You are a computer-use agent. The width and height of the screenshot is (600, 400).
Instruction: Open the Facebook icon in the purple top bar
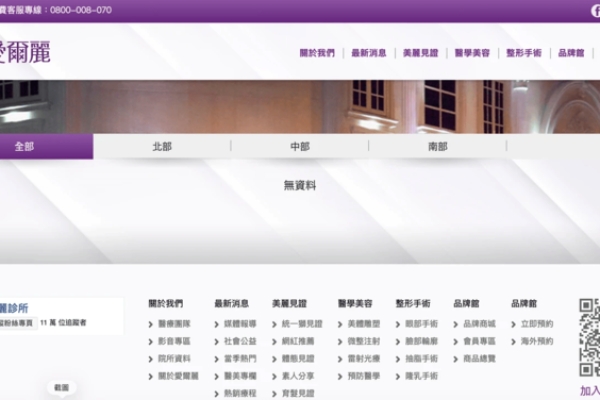coord(595,11)
